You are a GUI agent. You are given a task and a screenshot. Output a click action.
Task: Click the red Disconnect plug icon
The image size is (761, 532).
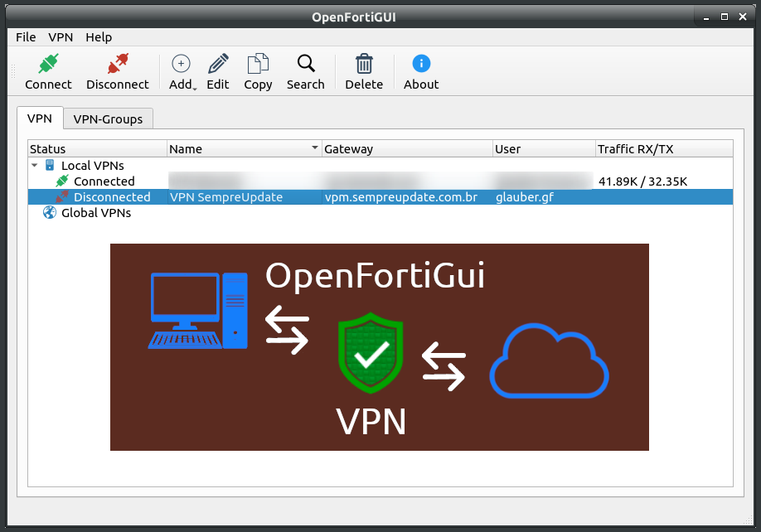tap(118, 64)
